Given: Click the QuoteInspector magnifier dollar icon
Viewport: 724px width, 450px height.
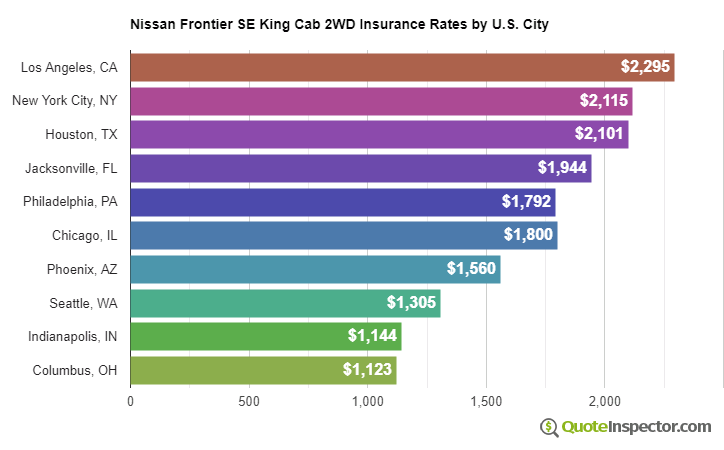Looking at the screenshot, I should [x=549, y=427].
